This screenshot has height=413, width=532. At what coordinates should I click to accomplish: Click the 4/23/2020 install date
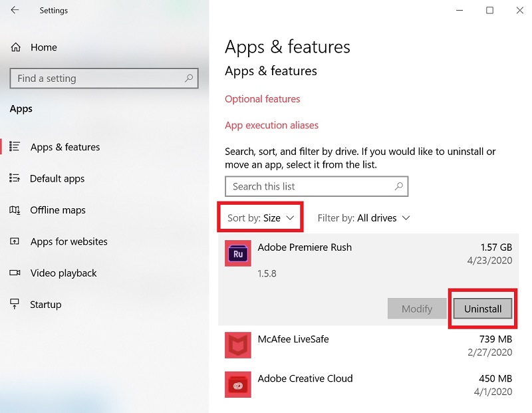489,261
